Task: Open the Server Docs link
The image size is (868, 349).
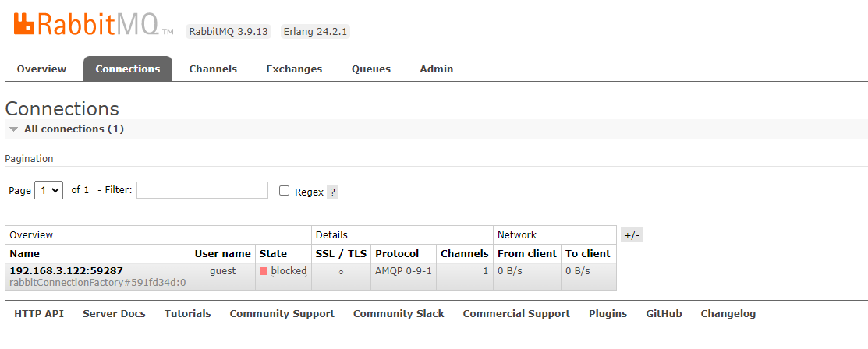Action: (x=114, y=314)
